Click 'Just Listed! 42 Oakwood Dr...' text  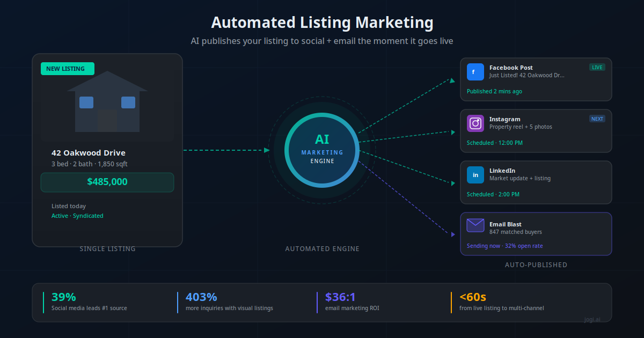[x=527, y=76]
